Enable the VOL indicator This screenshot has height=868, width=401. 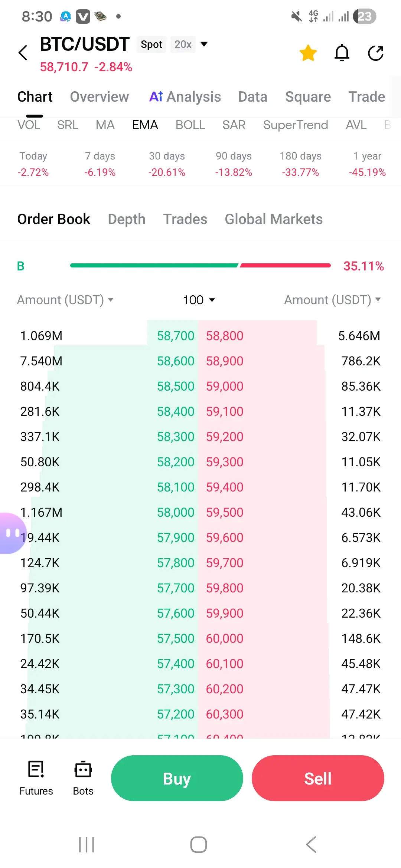pyautogui.click(x=29, y=125)
